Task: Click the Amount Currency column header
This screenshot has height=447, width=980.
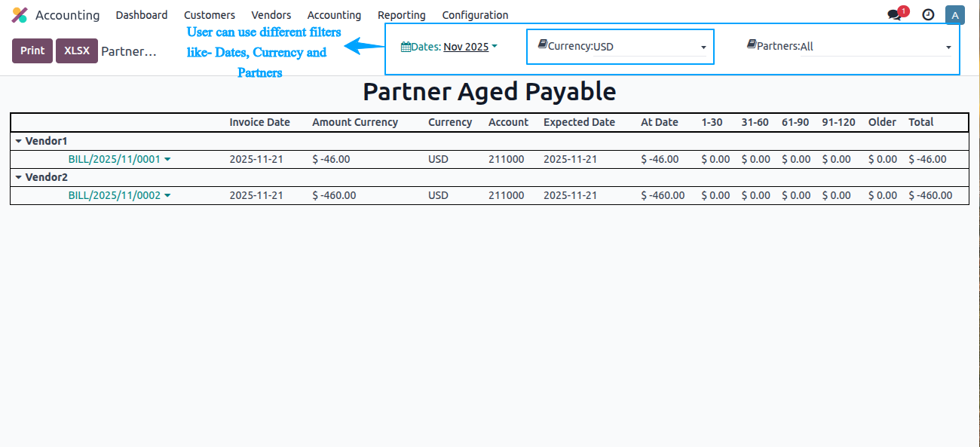Action: click(355, 122)
